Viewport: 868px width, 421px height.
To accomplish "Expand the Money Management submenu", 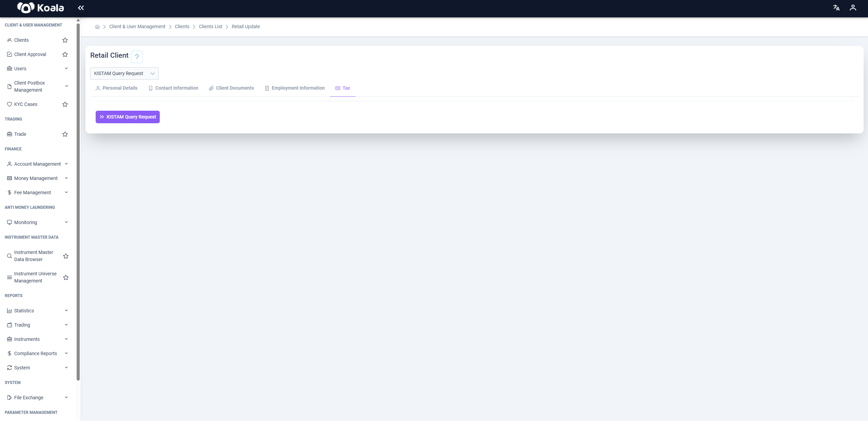I will (x=37, y=178).
